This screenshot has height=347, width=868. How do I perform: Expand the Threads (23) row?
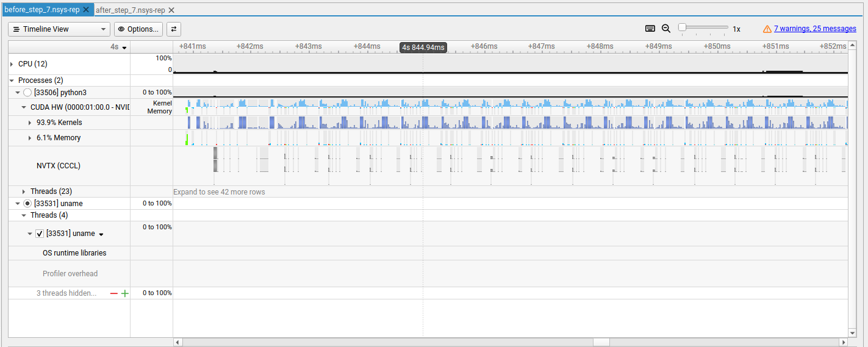click(24, 191)
